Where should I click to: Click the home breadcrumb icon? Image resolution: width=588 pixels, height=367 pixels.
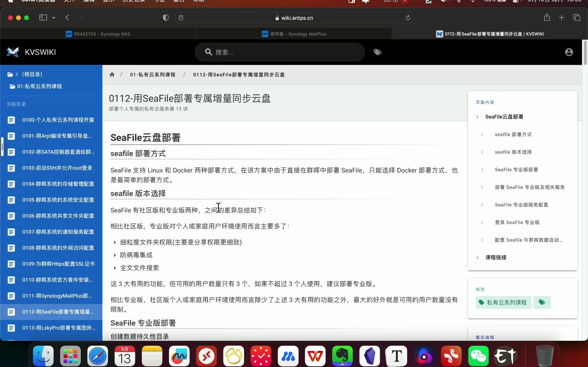[x=112, y=75]
